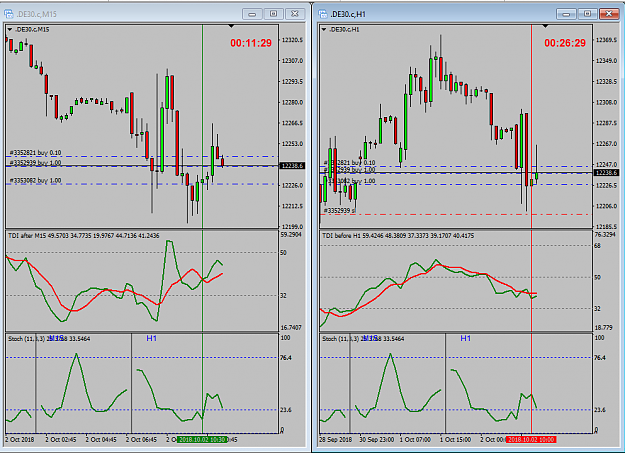Click the 00:26:29 countdown timer

[x=565, y=43]
